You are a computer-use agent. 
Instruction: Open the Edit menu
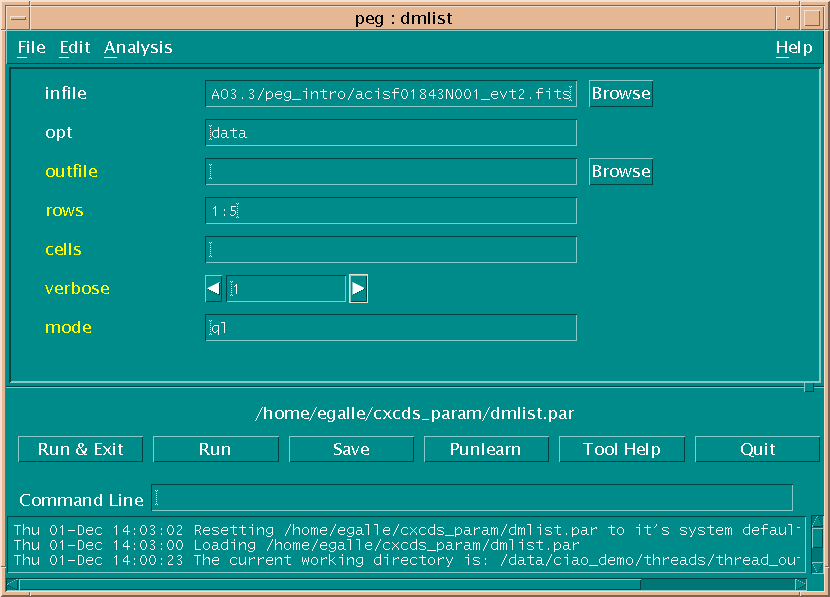[75, 48]
